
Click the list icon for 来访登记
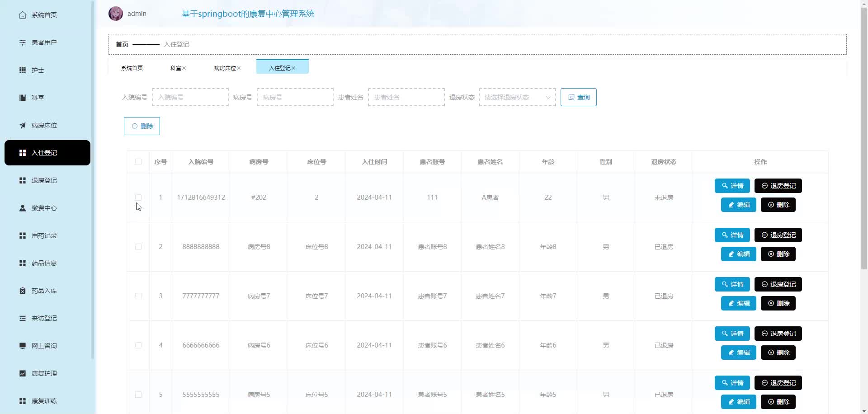[x=23, y=318]
